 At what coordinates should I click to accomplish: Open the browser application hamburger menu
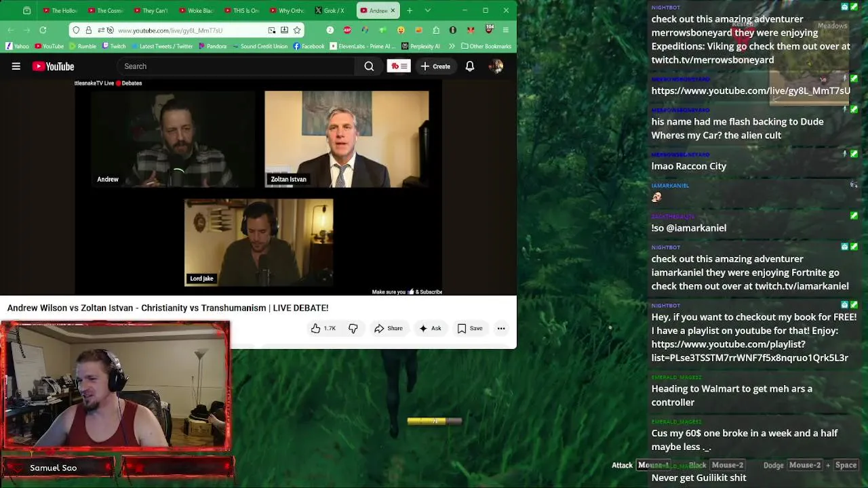506,30
